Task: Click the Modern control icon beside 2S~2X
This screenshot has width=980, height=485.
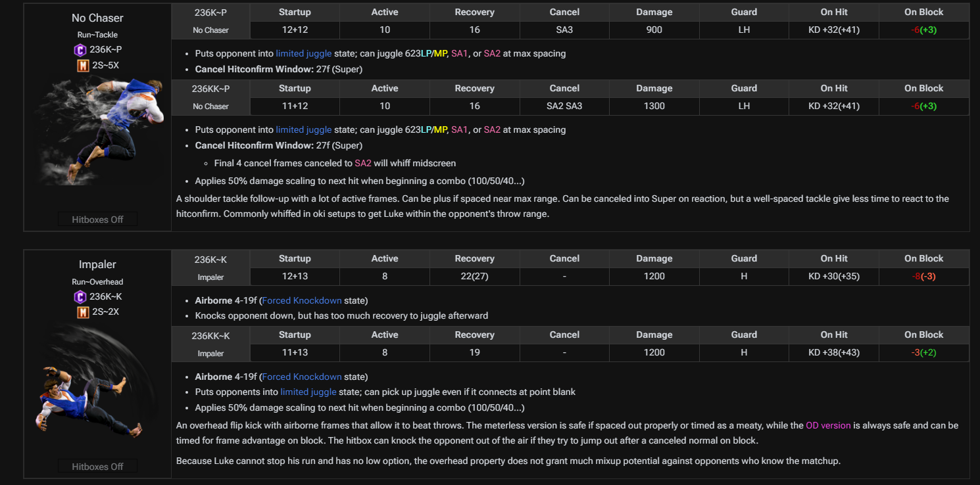Action: tap(83, 312)
